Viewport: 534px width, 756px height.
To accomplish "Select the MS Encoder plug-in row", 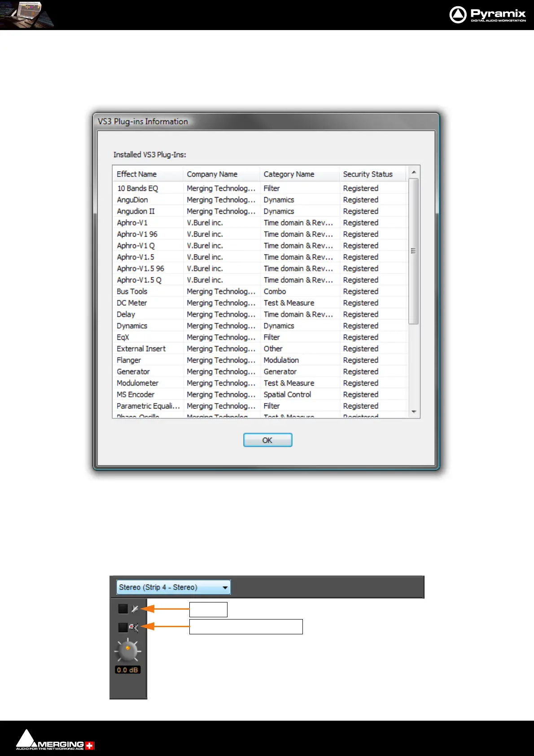I will tap(260, 394).
